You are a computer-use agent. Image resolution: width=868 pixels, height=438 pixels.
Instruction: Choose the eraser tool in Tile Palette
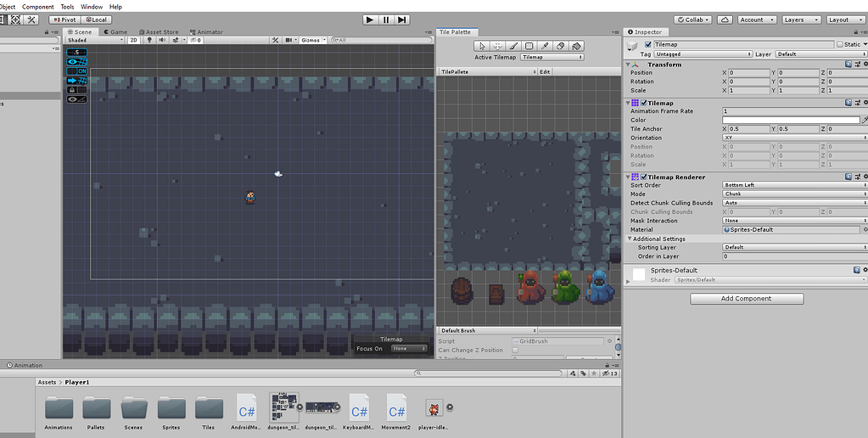[561, 46]
